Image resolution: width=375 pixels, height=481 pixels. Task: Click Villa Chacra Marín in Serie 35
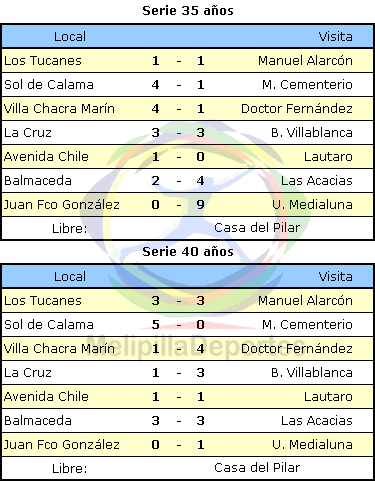click(x=59, y=109)
